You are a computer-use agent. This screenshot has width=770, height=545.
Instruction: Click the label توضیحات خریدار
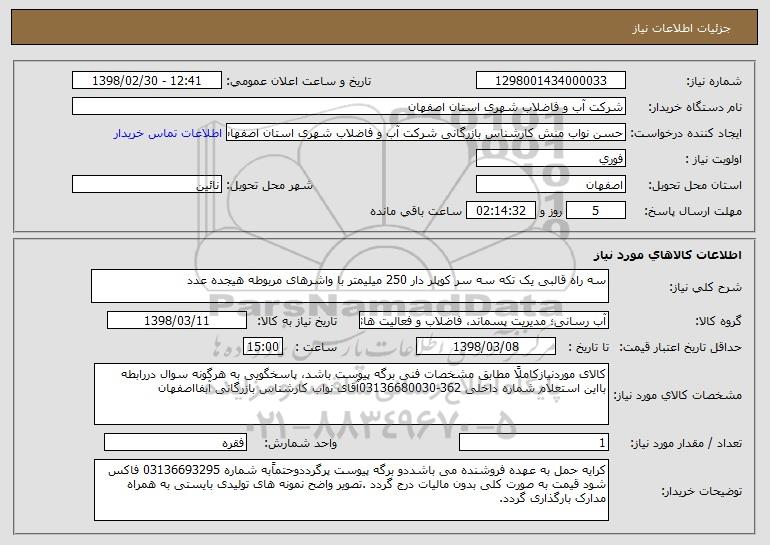tap(701, 490)
